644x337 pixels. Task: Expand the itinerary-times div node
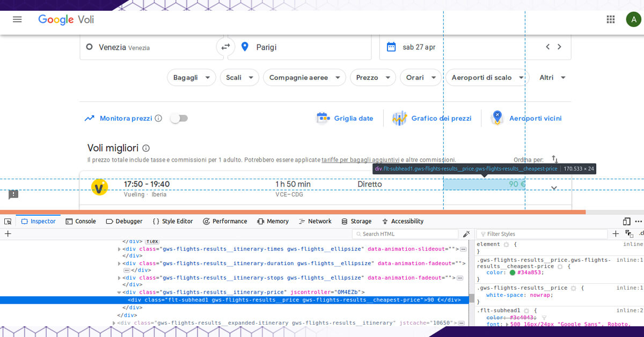pos(120,250)
